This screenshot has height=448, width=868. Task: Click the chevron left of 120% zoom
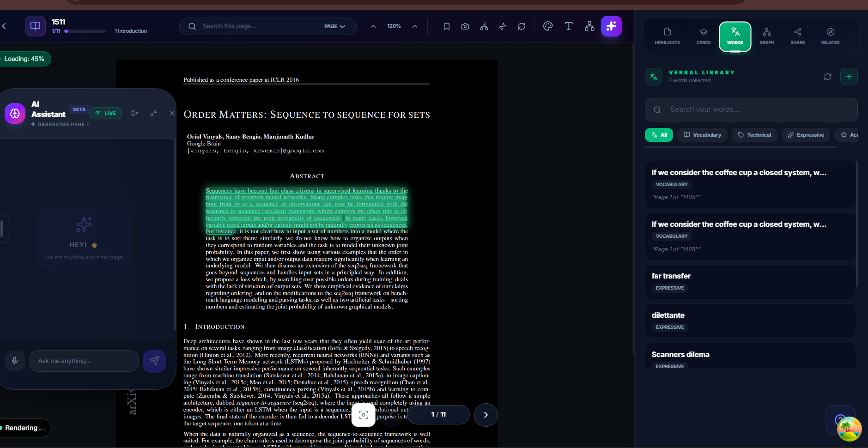point(373,26)
